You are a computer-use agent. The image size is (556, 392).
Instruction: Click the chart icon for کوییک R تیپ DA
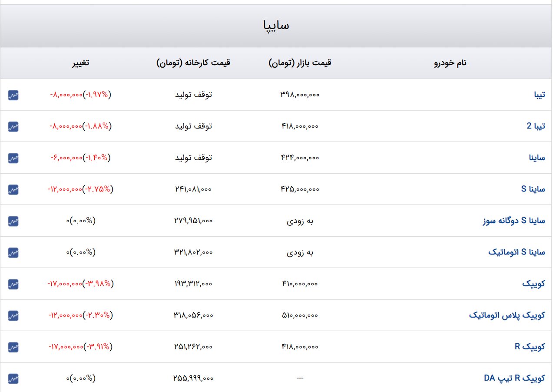coord(13,378)
